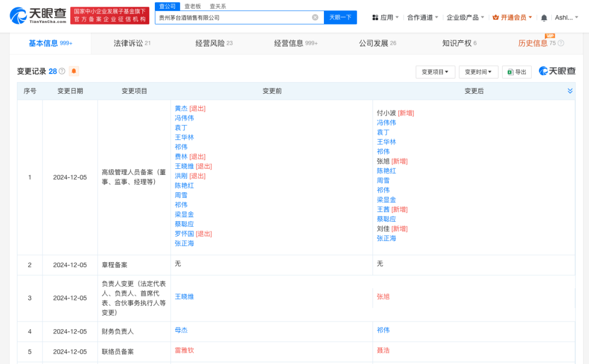Open red 张旭 link in 负责人变更 row
The height and width of the screenshot is (364, 589).
click(383, 296)
